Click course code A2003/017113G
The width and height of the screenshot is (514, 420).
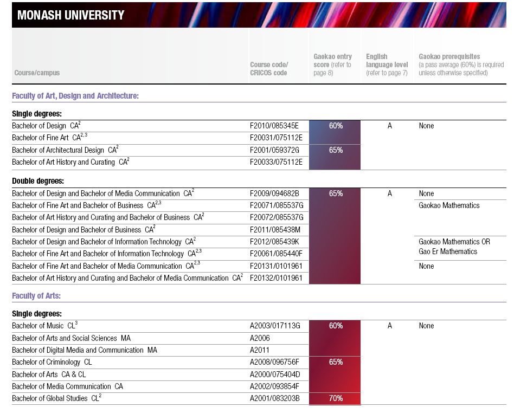(275, 326)
